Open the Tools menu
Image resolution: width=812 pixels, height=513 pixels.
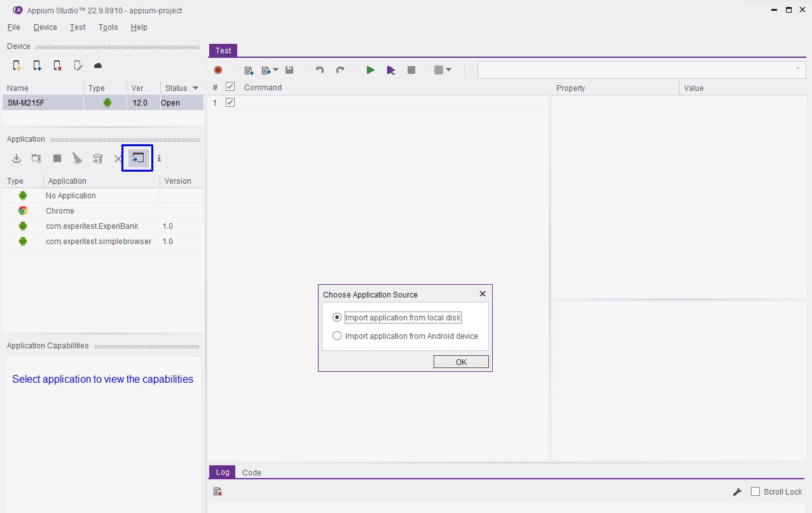pos(108,27)
